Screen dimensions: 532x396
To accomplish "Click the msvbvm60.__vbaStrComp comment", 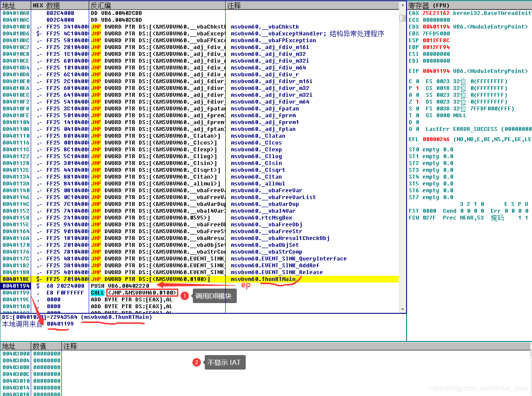I will [x=265, y=252].
